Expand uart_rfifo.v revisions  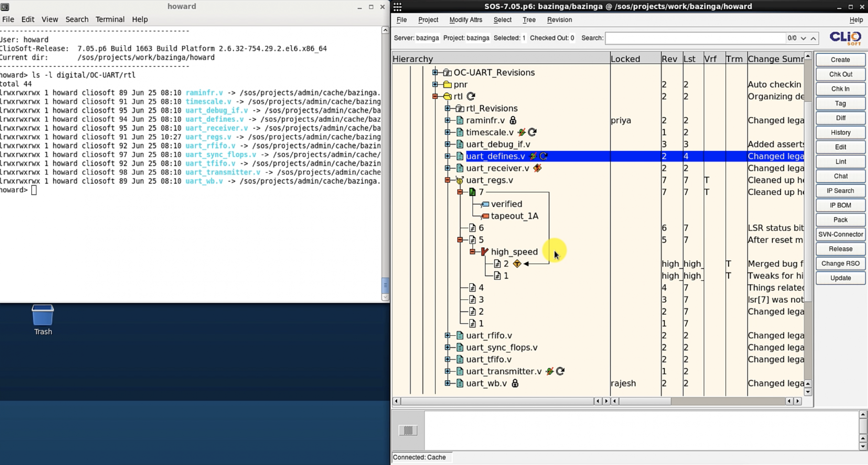pyautogui.click(x=448, y=335)
